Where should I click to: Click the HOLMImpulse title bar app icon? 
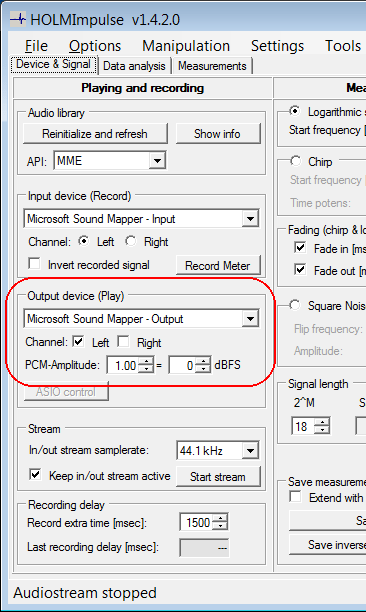click(x=18, y=19)
